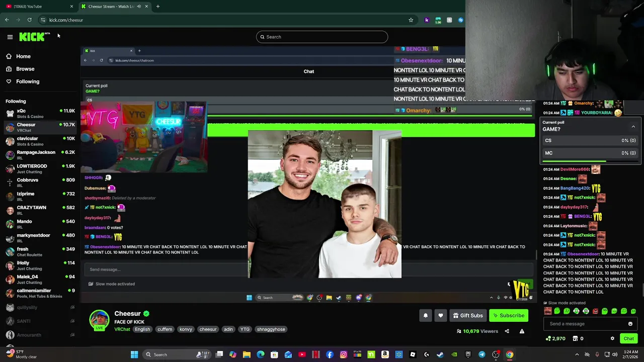Open xQc channel in Following list
Viewport: 644px width, 362px height.
[39, 114]
